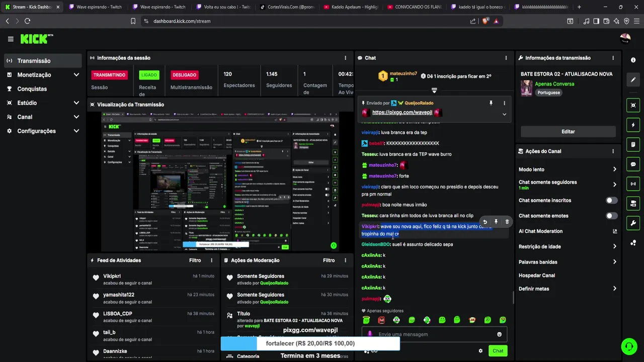Click the three-dots cluster icon in right toolbar
Screen dimensions: 644x362
[633, 243]
